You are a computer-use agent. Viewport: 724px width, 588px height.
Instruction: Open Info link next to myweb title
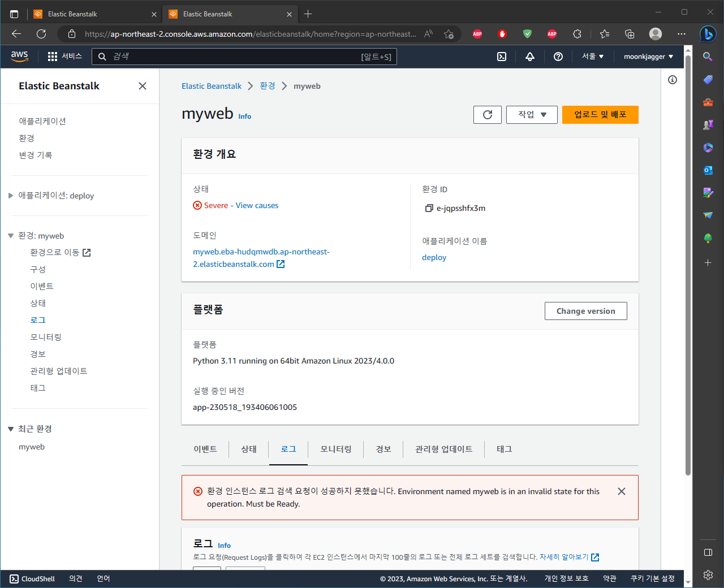click(244, 116)
